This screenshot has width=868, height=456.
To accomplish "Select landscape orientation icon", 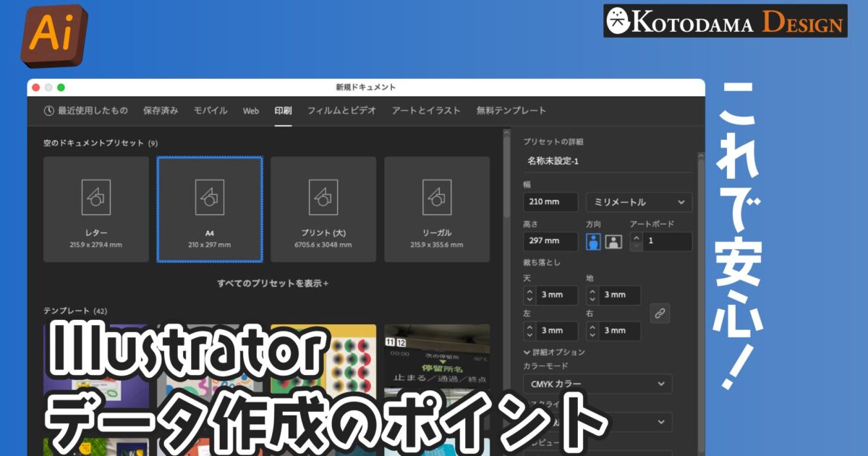I will [x=613, y=242].
